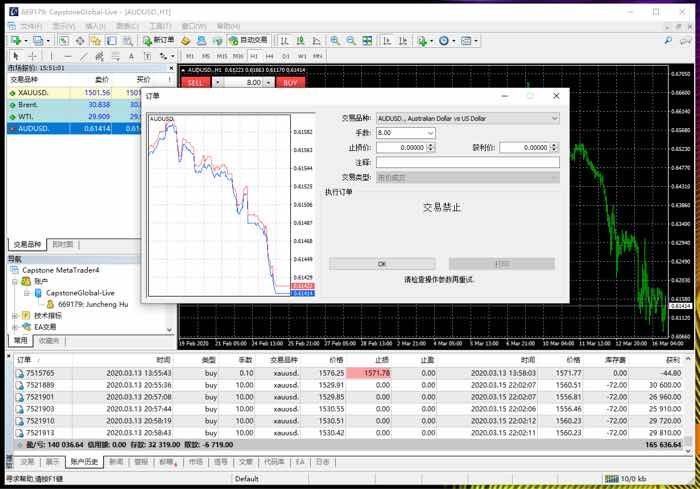Click the BUY button on chart
Screen dimensions: 700x489
point(289,83)
